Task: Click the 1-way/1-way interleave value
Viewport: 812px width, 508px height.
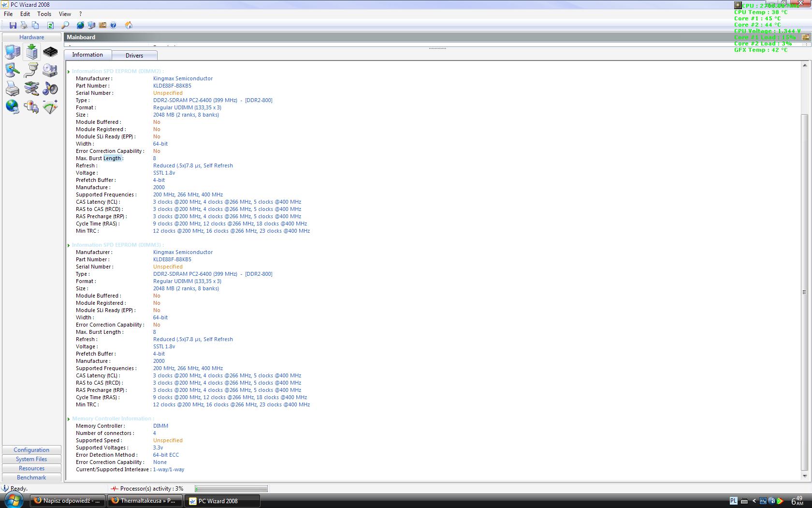Action: pyautogui.click(x=169, y=469)
